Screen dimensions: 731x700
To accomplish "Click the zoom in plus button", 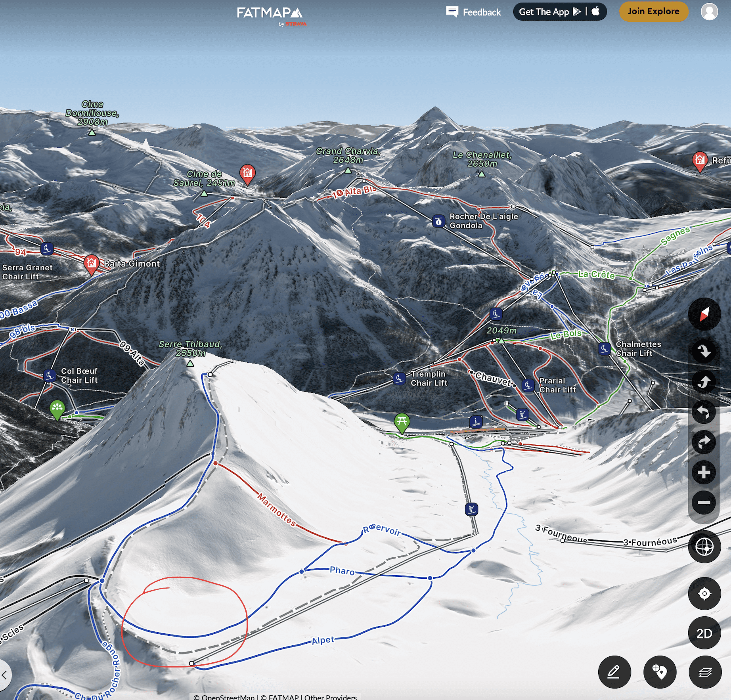I will (704, 472).
